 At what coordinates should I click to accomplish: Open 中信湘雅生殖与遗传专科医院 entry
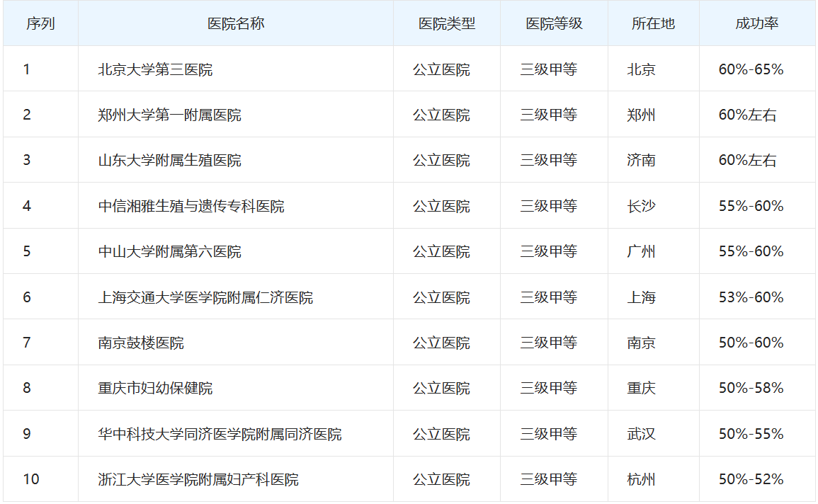(191, 206)
